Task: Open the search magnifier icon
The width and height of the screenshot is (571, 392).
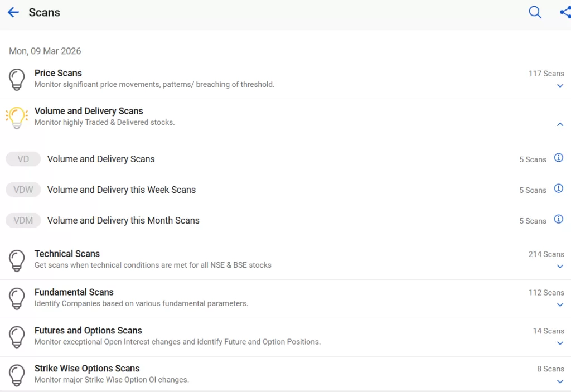Action: [x=535, y=12]
